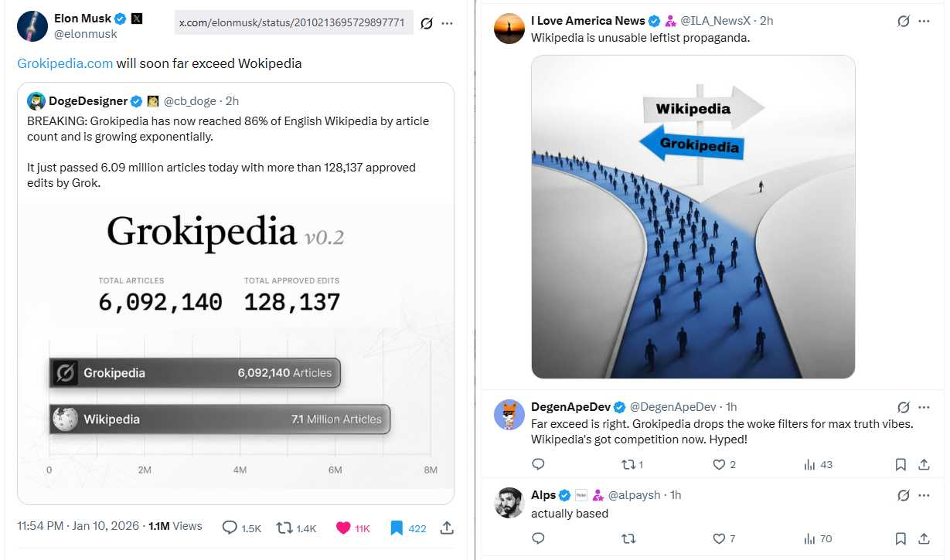Open the Wikipedia vs Grokipedia signpost image
The height and width of the screenshot is (560, 950).
coord(693,216)
